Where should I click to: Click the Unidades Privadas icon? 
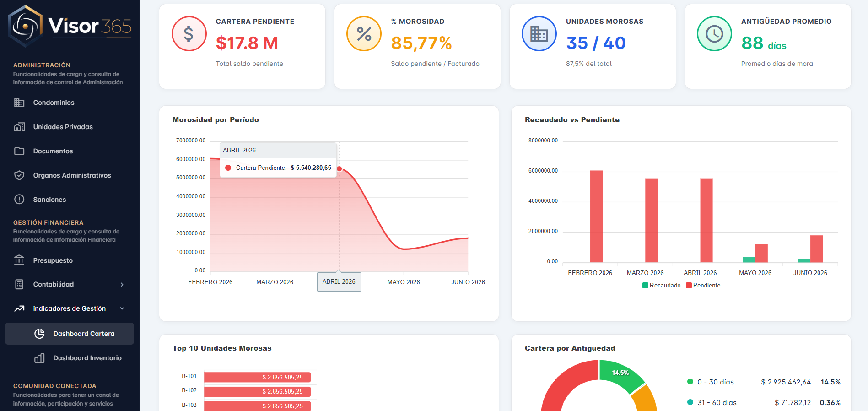pyautogui.click(x=19, y=127)
